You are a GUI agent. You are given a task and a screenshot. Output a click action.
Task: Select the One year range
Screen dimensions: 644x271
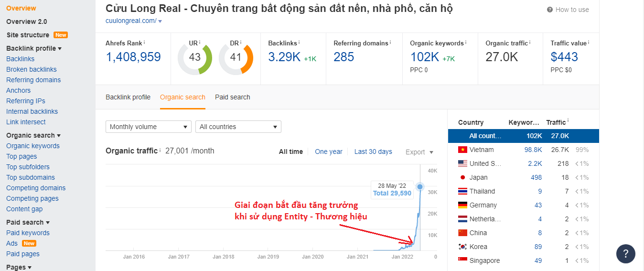click(329, 152)
